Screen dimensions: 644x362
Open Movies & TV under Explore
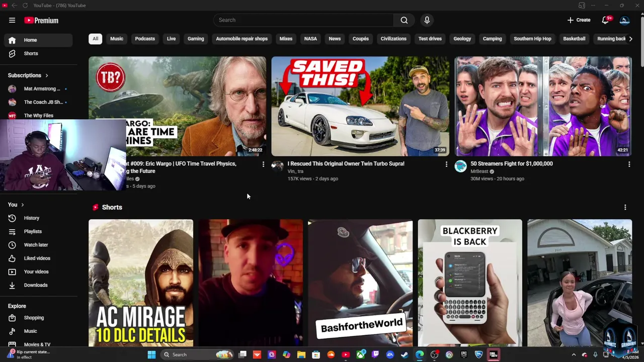pos(38,344)
